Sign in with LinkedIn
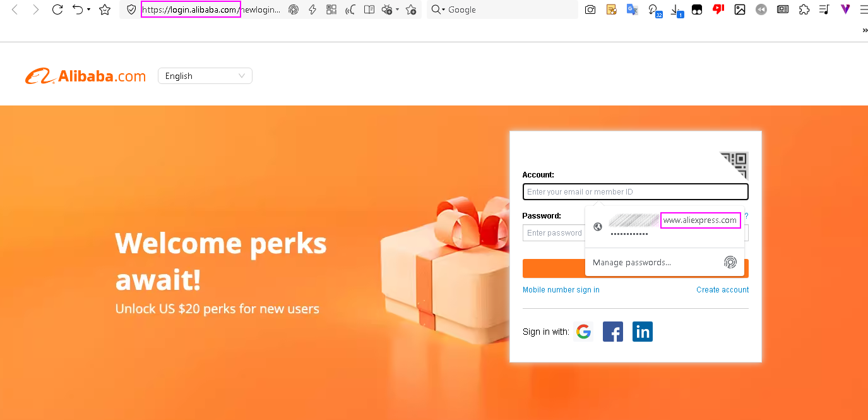This screenshot has width=868, height=420. tap(643, 332)
